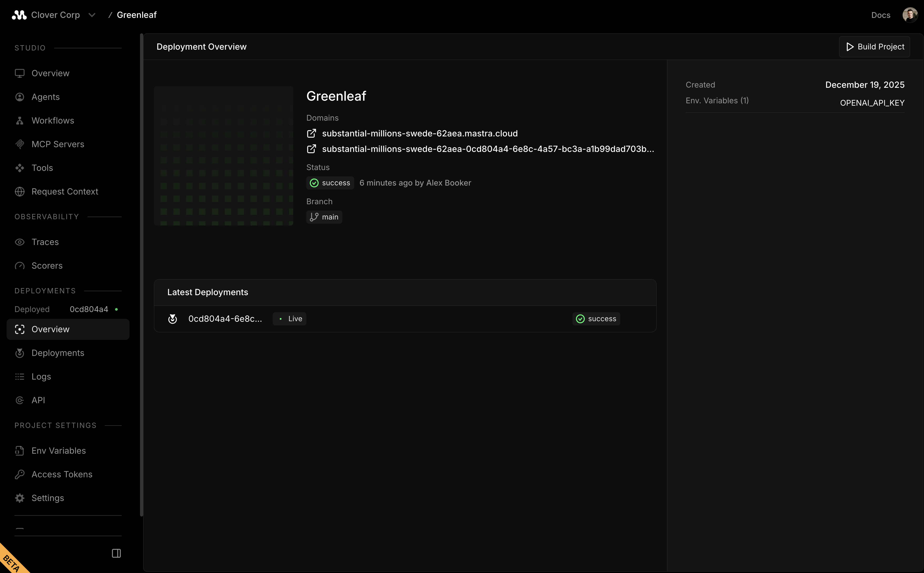Click the MCP Servers icon
This screenshot has height=573, width=924.
point(20,144)
